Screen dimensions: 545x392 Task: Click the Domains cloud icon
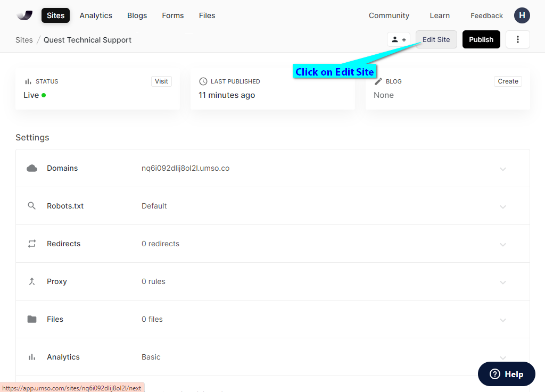[32, 169]
